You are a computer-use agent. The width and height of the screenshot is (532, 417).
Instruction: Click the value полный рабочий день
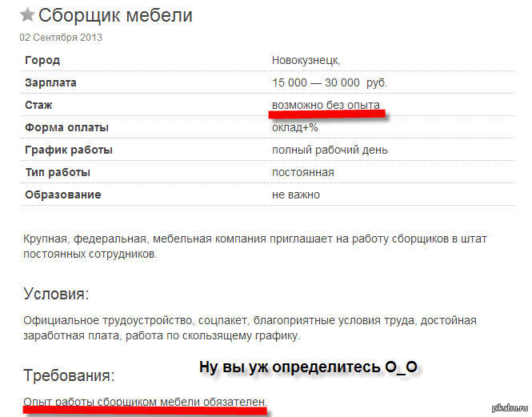[330, 150]
